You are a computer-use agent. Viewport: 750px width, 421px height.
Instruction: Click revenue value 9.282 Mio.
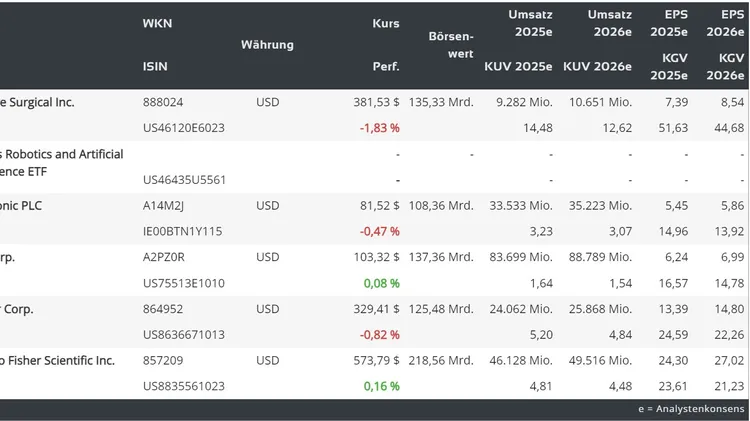pos(524,102)
